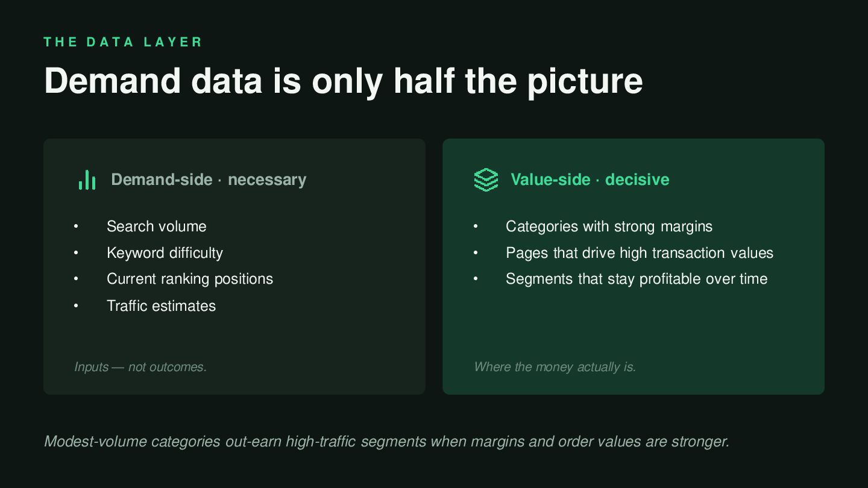Click 'Pages that drive high transaction values'

tap(640, 253)
